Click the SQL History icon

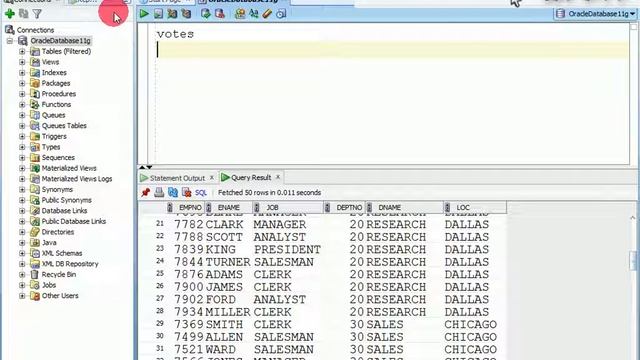(281, 14)
